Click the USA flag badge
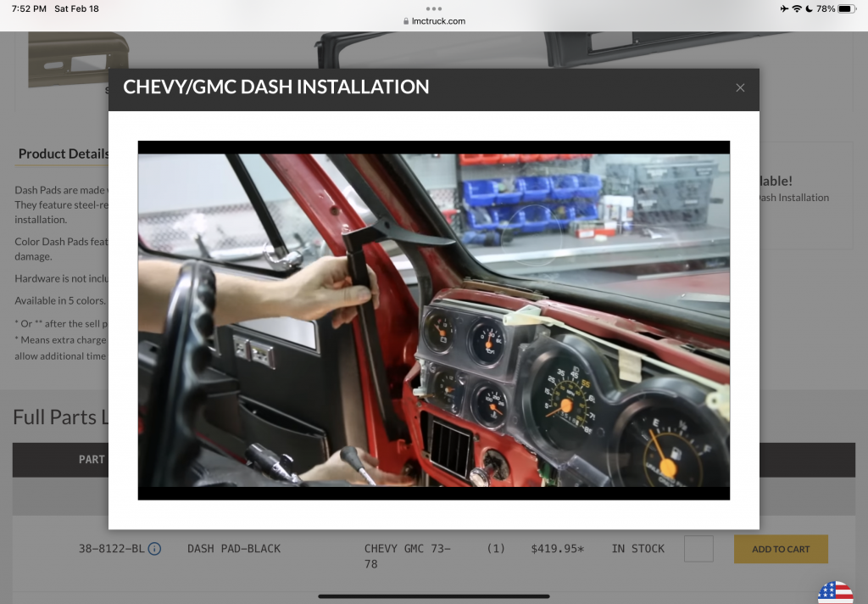The width and height of the screenshot is (868, 604). pos(836,592)
